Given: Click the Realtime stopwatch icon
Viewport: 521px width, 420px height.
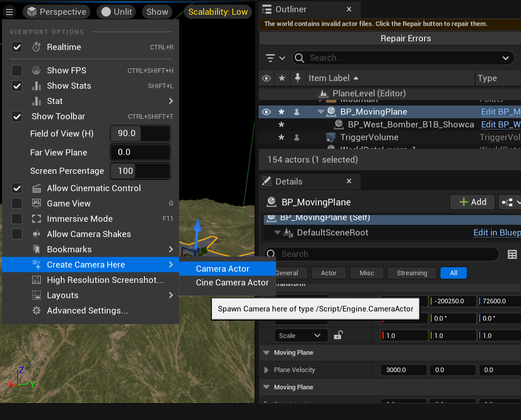Looking at the screenshot, I should pyautogui.click(x=37, y=47).
